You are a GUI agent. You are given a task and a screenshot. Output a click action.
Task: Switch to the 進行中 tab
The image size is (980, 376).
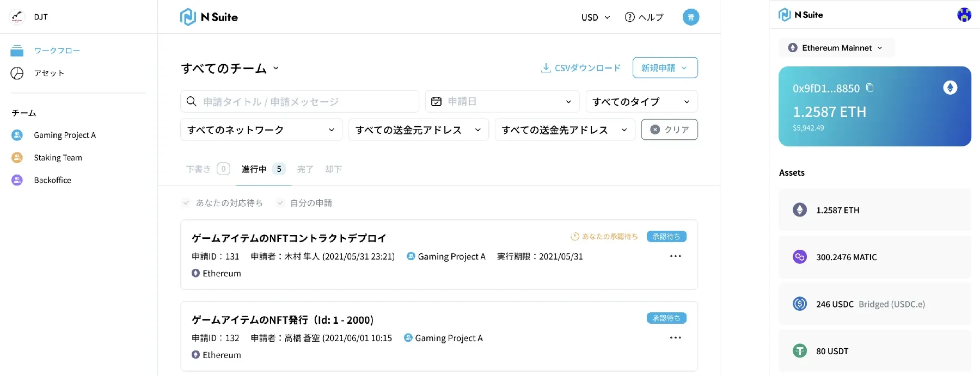[264, 169]
